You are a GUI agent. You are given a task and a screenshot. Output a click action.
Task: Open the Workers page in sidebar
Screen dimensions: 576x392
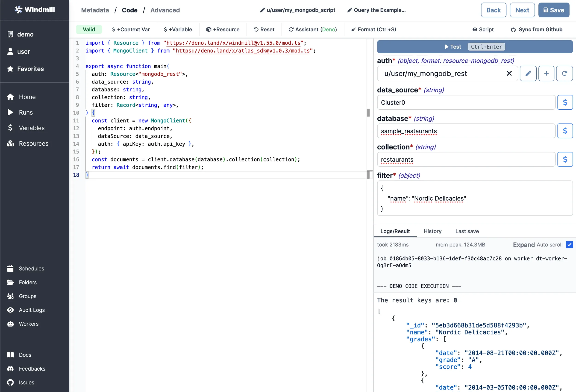(x=29, y=324)
